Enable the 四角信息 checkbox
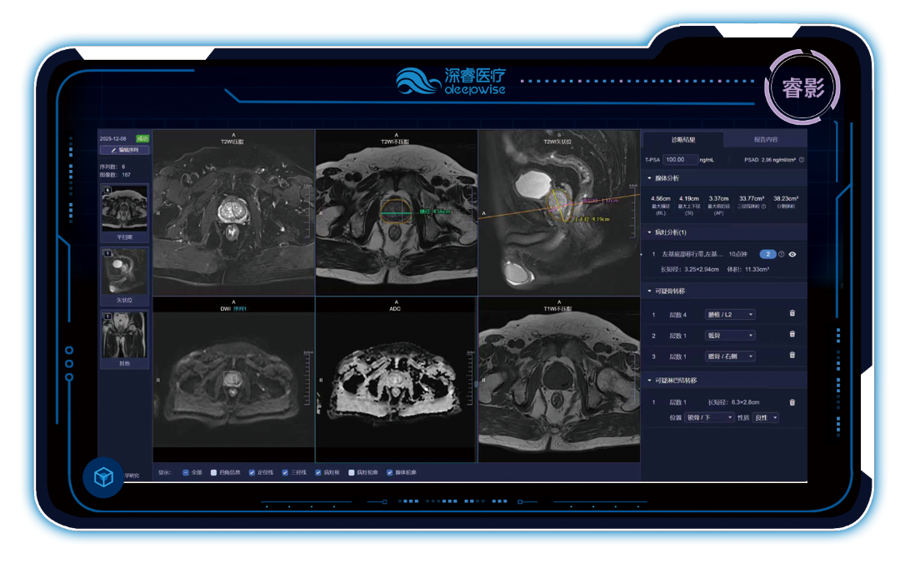Image resolution: width=900 pixels, height=588 pixels. [x=214, y=472]
